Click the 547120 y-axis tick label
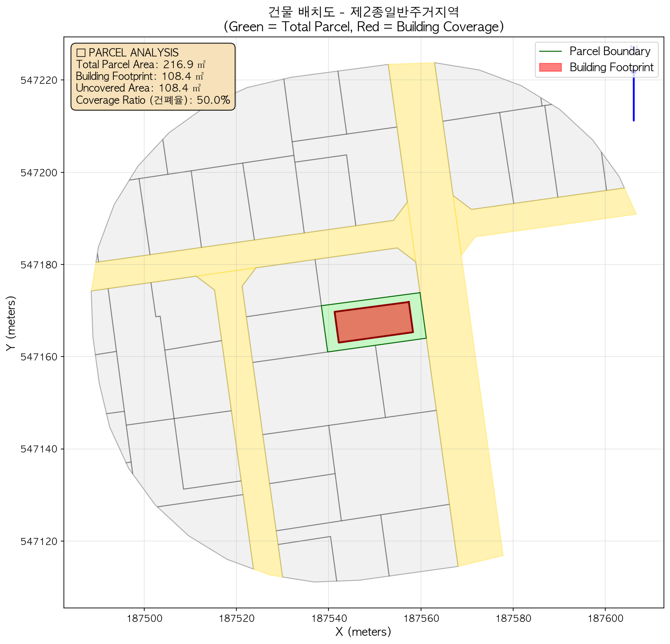The height and width of the screenshot is (644, 670). tap(39, 541)
